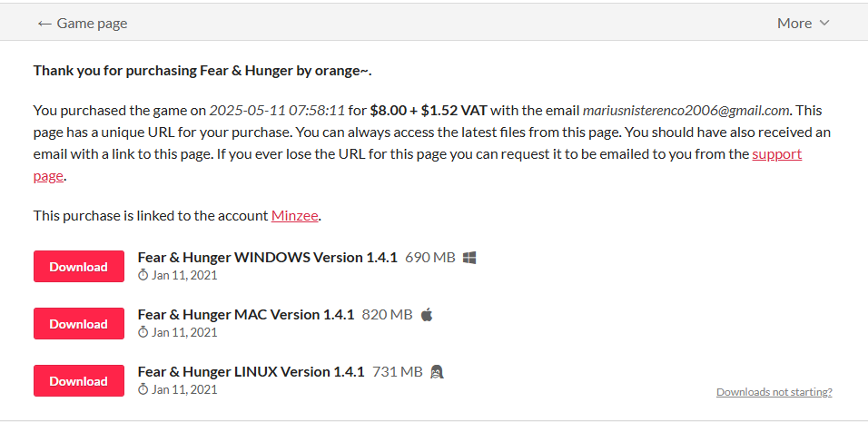Return to the Game page
This screenshot has height=422, width=868.
click(x=83, y=24)
